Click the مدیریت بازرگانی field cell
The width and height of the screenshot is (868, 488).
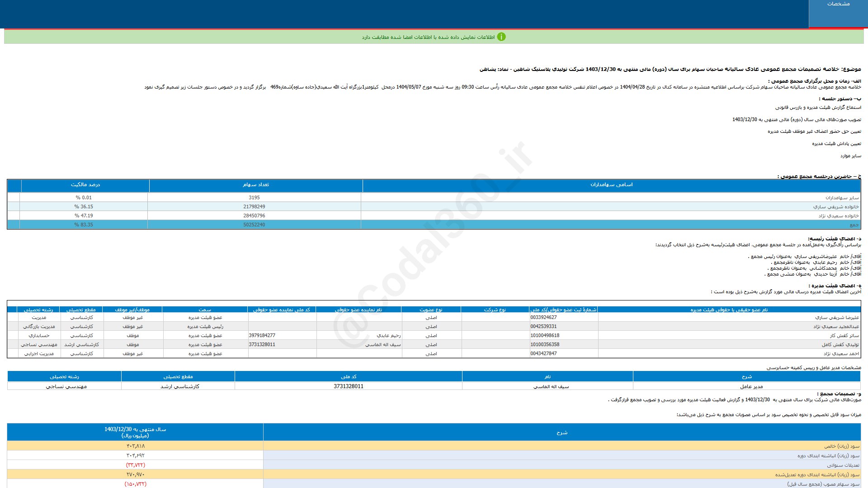tap(39, 327)
